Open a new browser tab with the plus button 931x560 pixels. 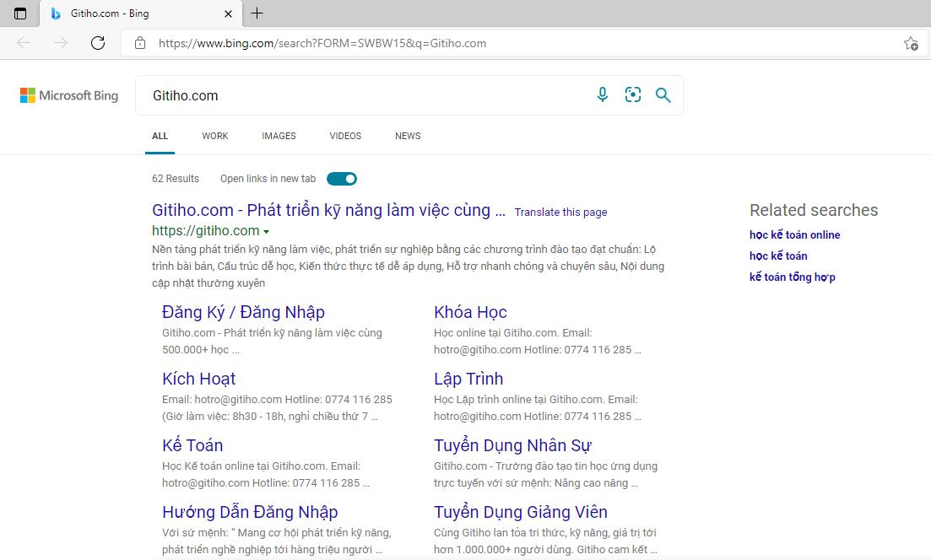(x=257, y=13)
